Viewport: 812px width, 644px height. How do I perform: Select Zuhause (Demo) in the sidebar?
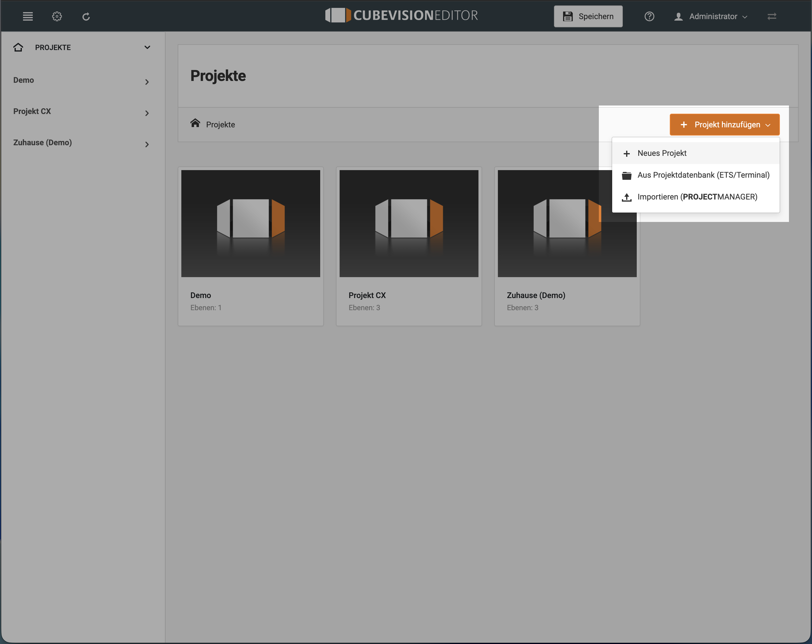pyautogui.click(x=42, y=143)
